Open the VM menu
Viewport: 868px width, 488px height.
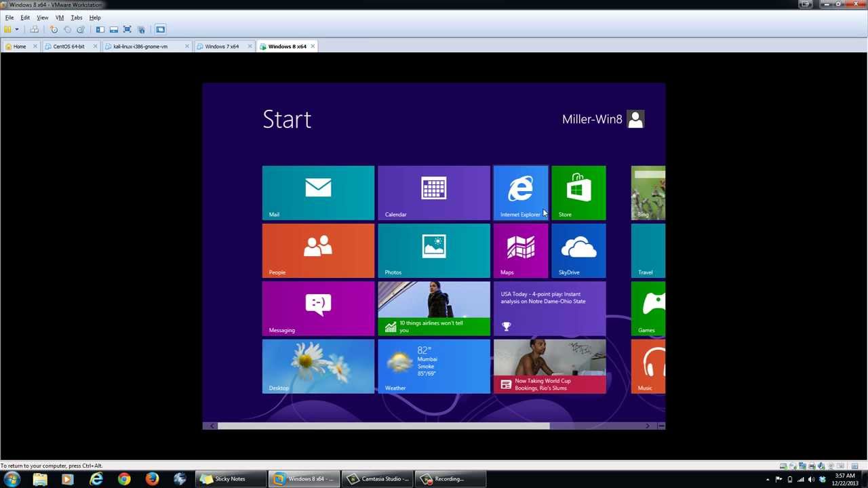click(60, 18)
